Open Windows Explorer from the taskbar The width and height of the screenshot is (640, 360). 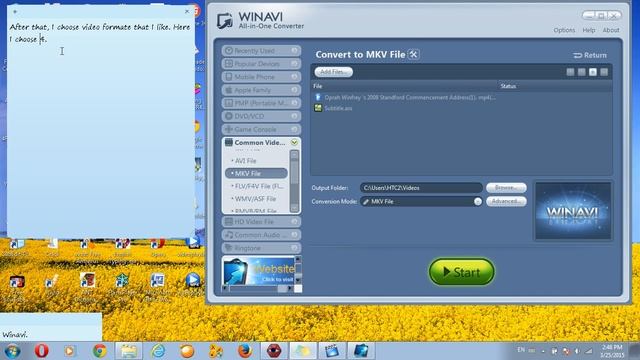(x=129, y=351)
